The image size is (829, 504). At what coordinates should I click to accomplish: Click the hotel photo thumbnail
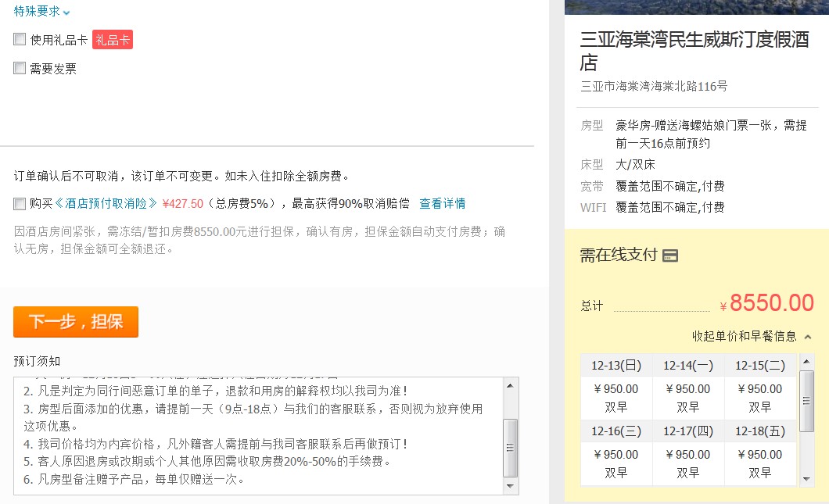pyautogui.click(x=696, y=6)
